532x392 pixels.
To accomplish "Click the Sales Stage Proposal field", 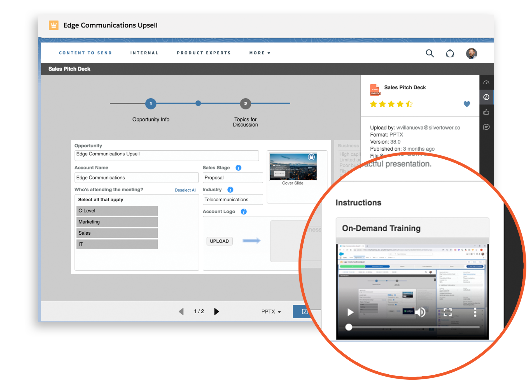I will (x=233, y=178).
